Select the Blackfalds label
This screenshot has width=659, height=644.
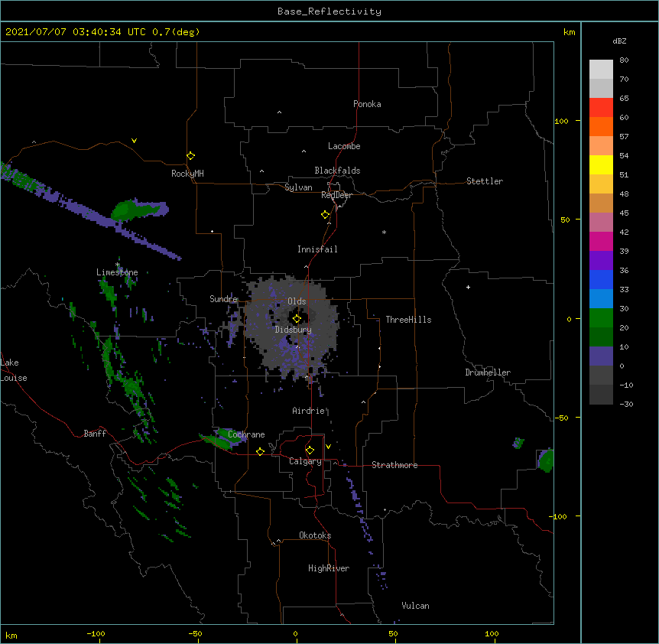click(x=337, y=171)
